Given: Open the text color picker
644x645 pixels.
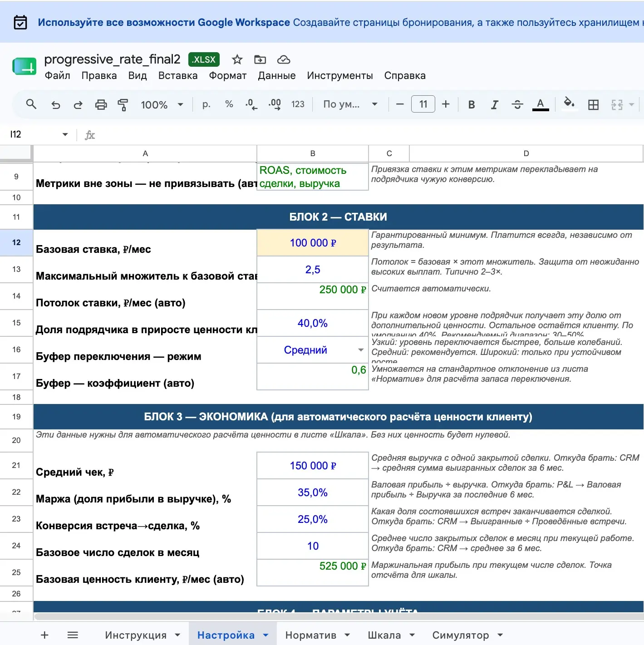Looking at the screenshot, I should tap(540, 105).
